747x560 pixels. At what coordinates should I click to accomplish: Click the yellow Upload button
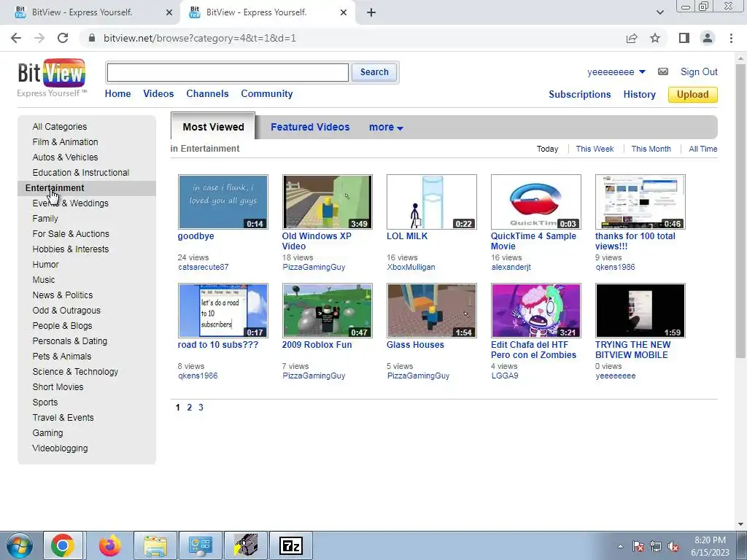pyautogui.click(x=693, y=94)
